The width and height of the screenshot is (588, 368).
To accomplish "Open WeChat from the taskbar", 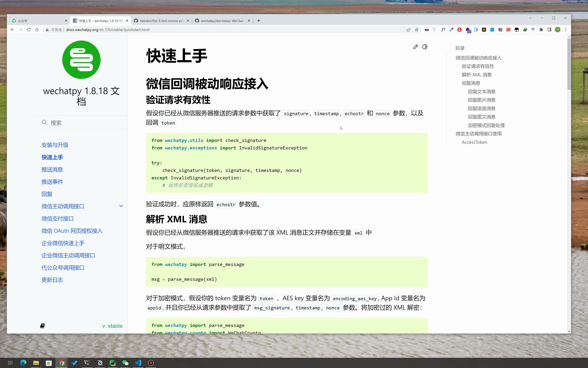I will (x=125, y=363).
